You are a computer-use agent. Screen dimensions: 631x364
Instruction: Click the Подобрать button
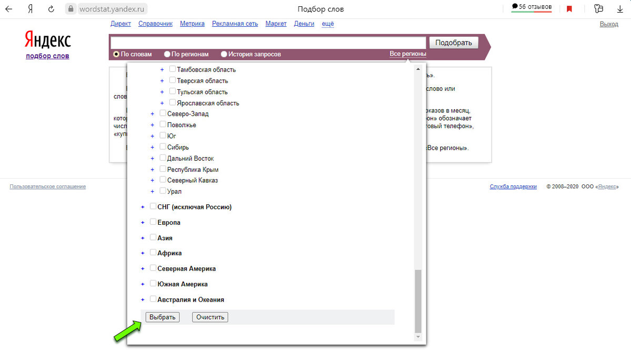tap(454, 43)
